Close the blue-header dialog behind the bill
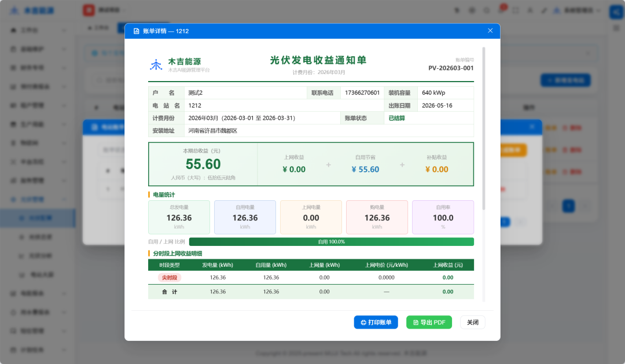This screenshot has width=625, height=364. click(x=532, y=126)
